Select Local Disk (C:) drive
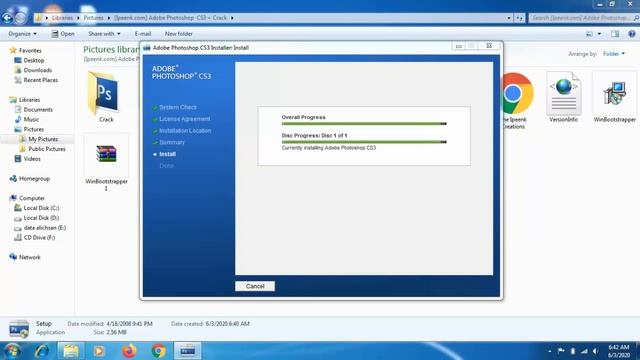Viewport: 640px width, 360px height. pos(41,208)
